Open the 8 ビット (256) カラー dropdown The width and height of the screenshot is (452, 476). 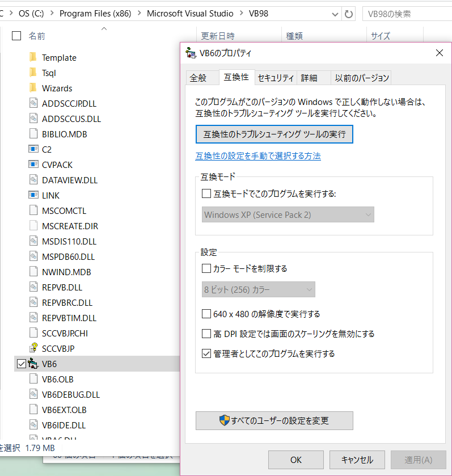pyautogui.click(x=259, y=289)
